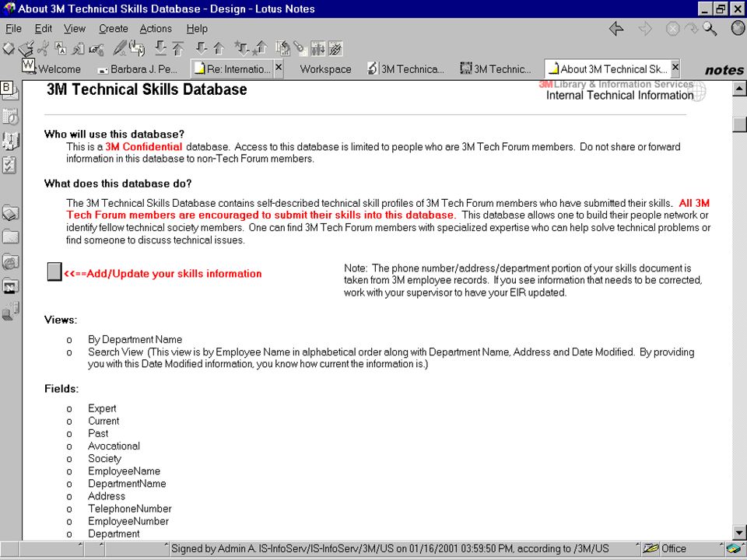Click the EmployeeNumber field entry
The height and width of the screenshot is (560, 747).
point(128,521)
